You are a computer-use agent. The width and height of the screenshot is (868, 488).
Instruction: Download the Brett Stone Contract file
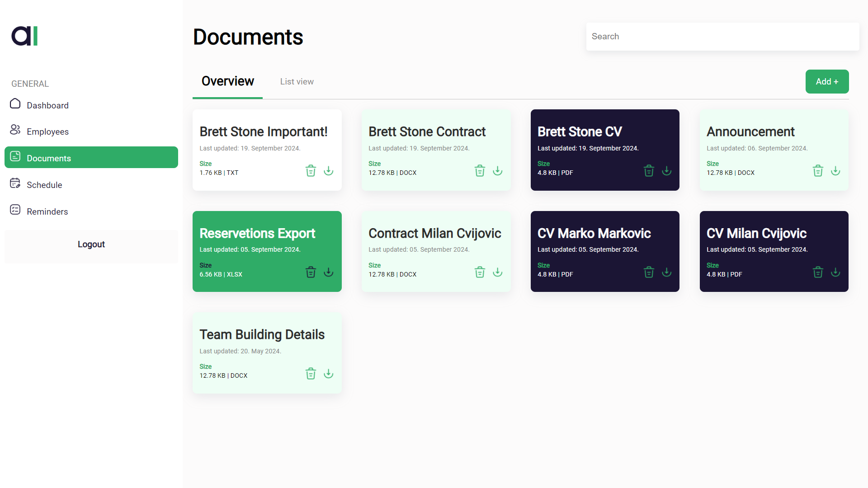[x=497, y=171]
